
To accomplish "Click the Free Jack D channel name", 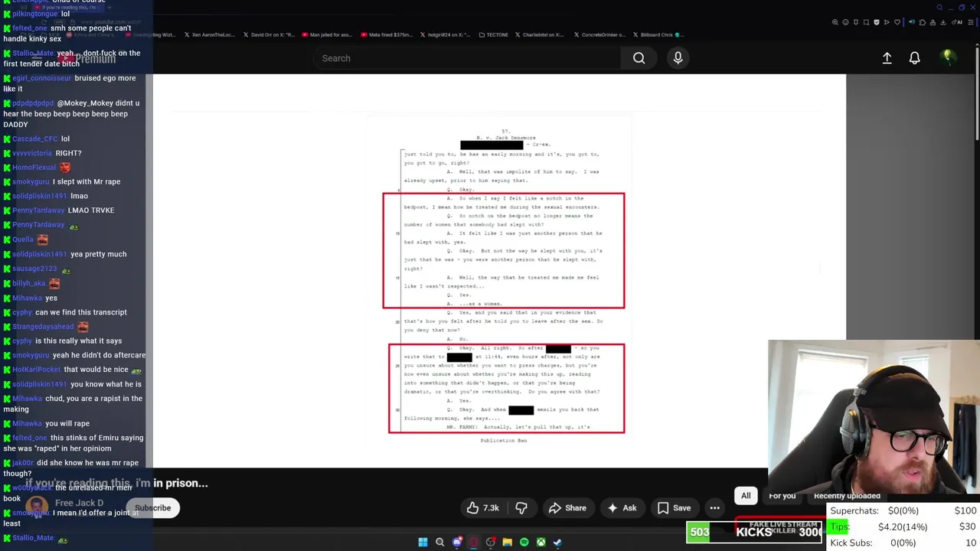I will coord(79,503).
